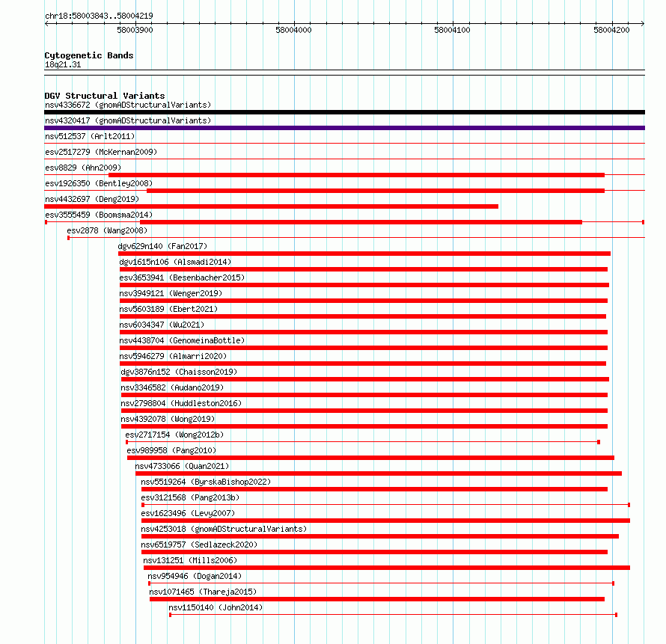
Task: Click the esv1623496 (Levy2007) label
Action: point(188,513)
